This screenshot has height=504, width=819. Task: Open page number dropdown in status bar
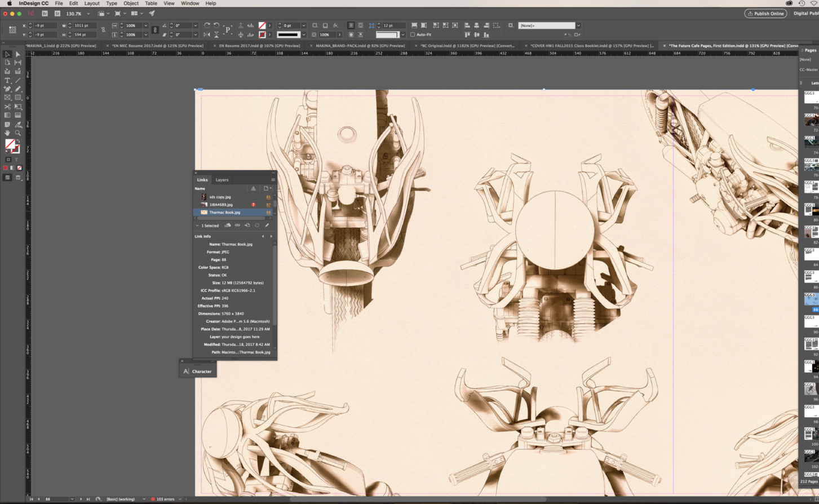tap(72, 499)
